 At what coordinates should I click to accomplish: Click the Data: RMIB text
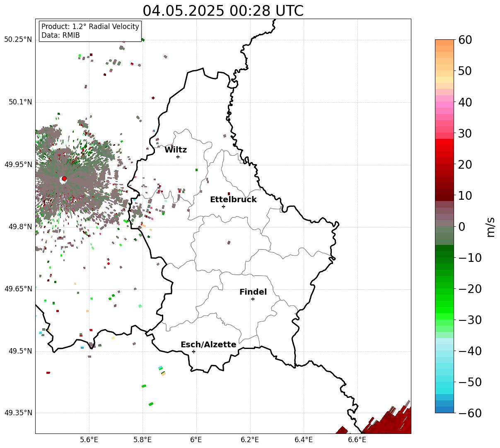(x=60, y=36)
